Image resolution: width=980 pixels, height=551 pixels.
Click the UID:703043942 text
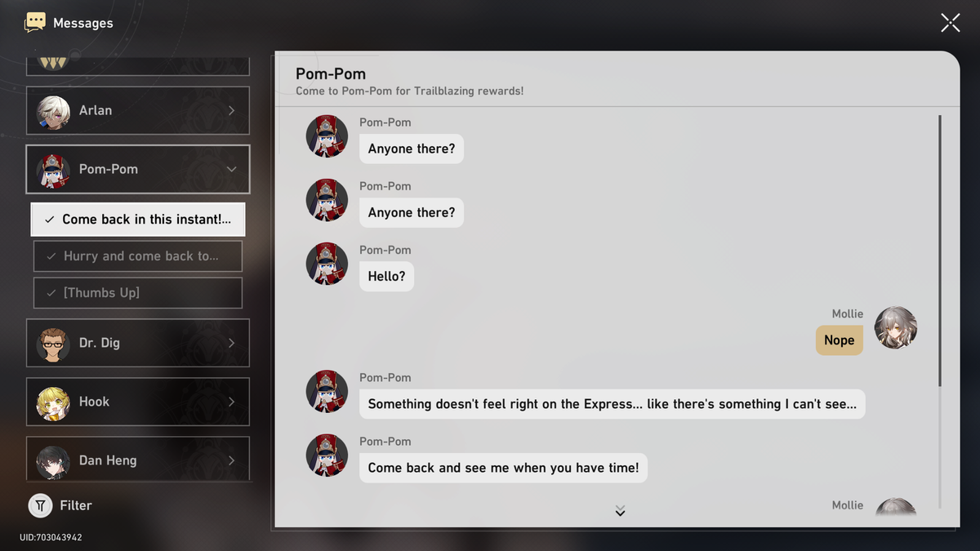click(51, 538)
